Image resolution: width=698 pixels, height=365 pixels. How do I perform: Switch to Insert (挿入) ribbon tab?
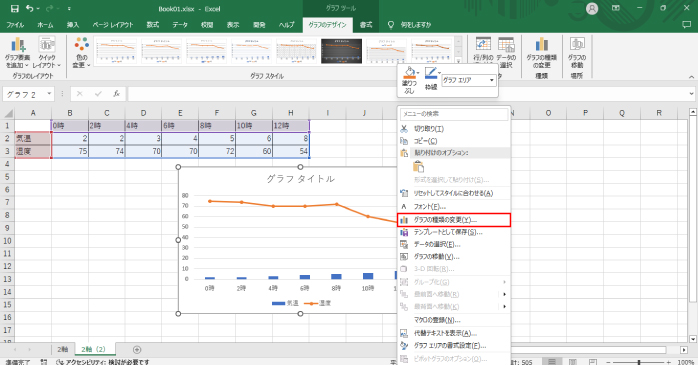tap(73, 25)
